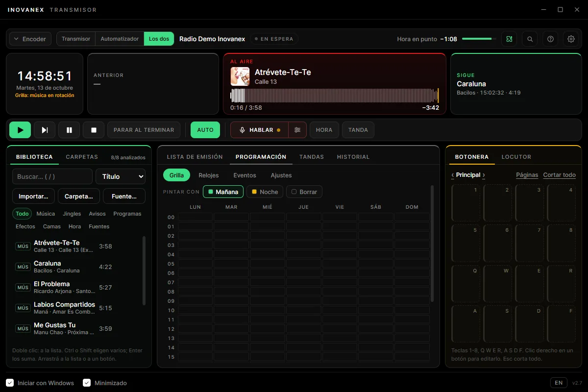588x392 pixels.
Task: Click Parar al terminar button
Action: 144,130
